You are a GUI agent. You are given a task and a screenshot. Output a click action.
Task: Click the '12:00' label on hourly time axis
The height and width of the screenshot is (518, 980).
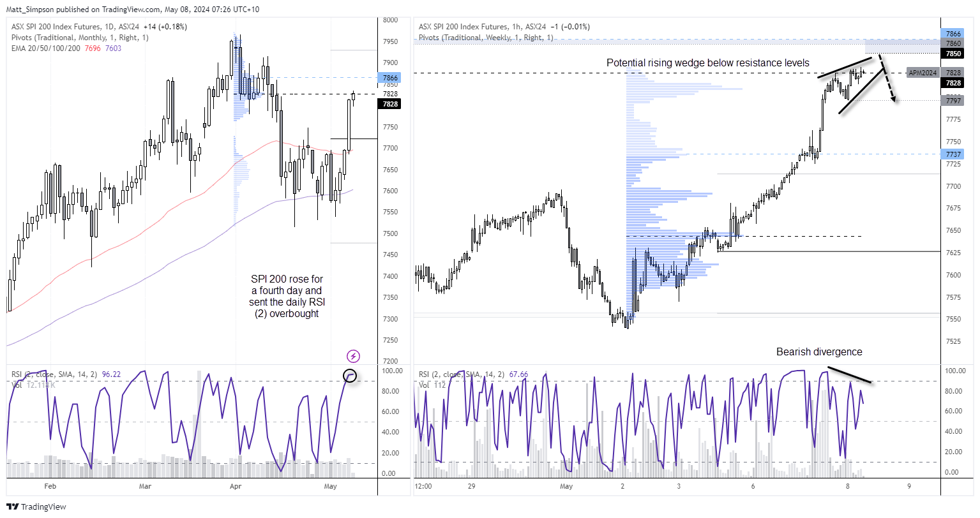(423, 486)
